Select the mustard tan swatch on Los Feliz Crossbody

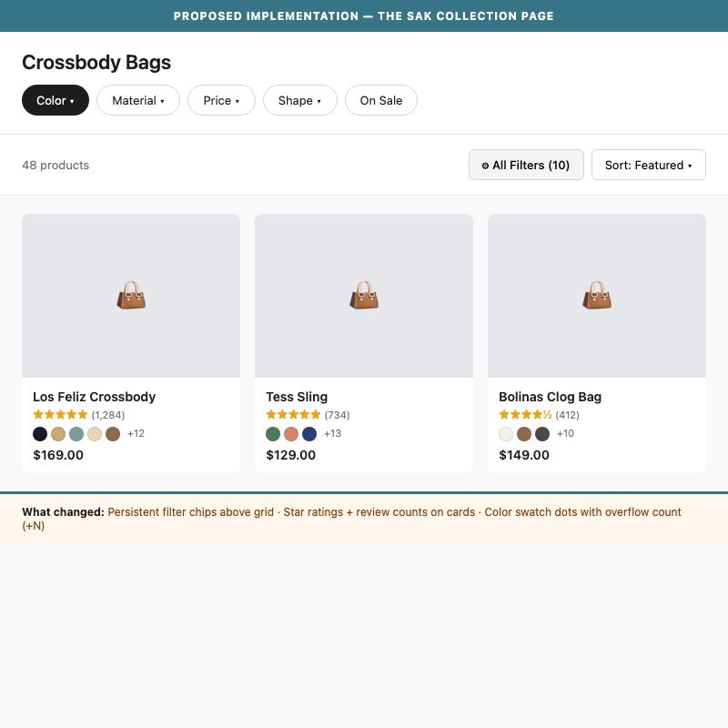(x=58, y=434)
